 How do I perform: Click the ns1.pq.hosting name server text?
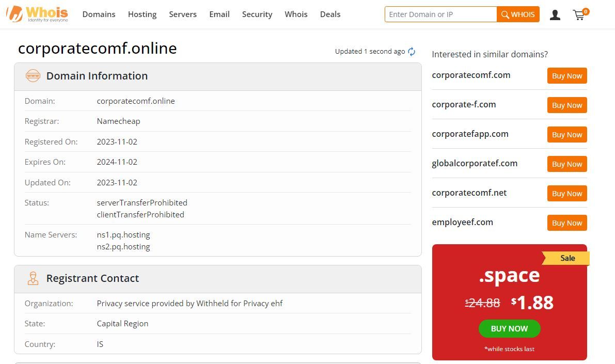(123, 234)
